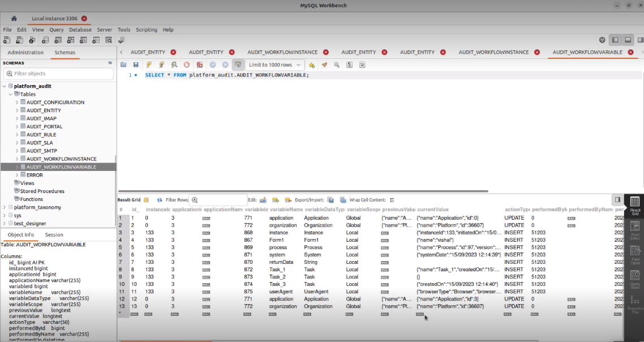Run Explain on current statement icon
This screenshot has height=342, width=644.
(174, 65)
